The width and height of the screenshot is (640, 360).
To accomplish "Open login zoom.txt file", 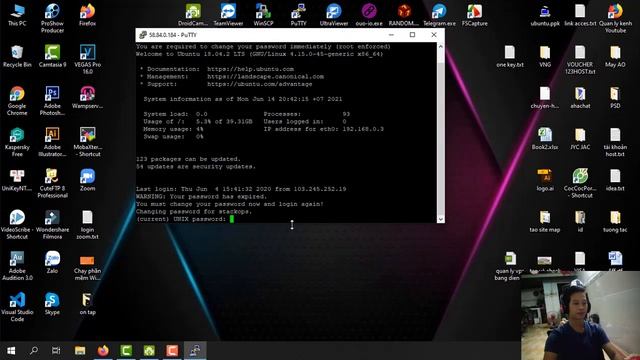I will tap(87, 224).
